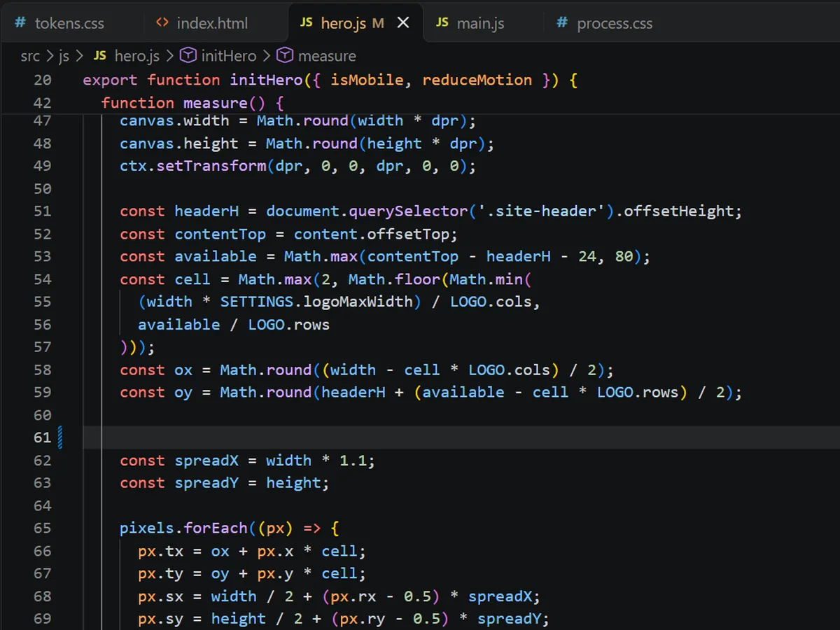Open the main.js tab
This screenshot has height=630, width=840.
coord(482,23)
